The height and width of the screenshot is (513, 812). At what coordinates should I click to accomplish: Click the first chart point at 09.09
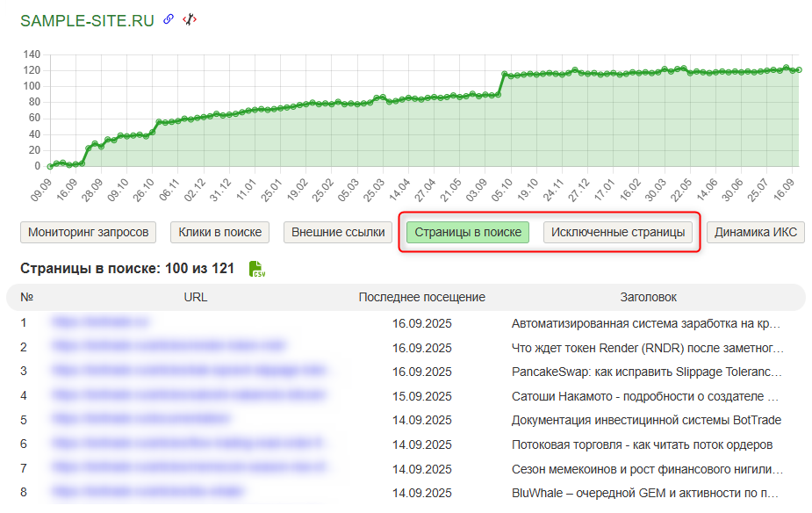[x=50, y=166]
